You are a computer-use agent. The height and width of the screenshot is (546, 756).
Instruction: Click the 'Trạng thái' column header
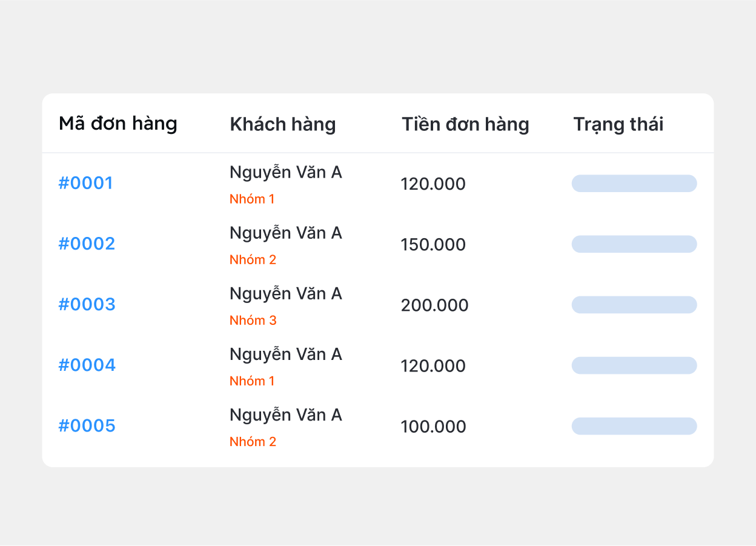pyautogui.click(x=618, y=124)
